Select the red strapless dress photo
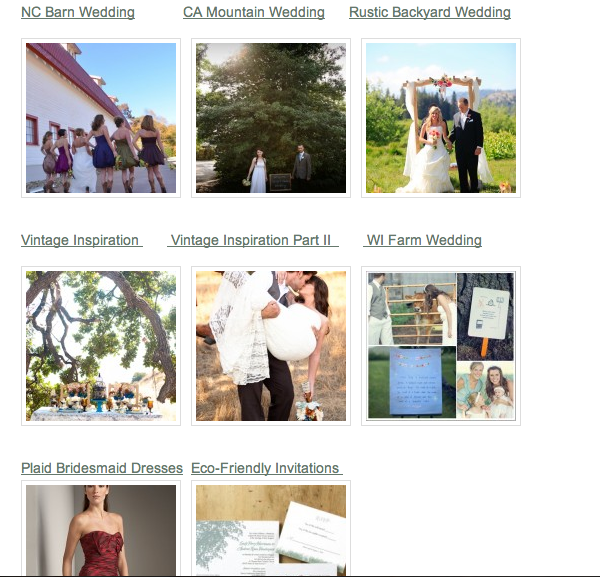 pyautogui.click(x=101, y=530)
